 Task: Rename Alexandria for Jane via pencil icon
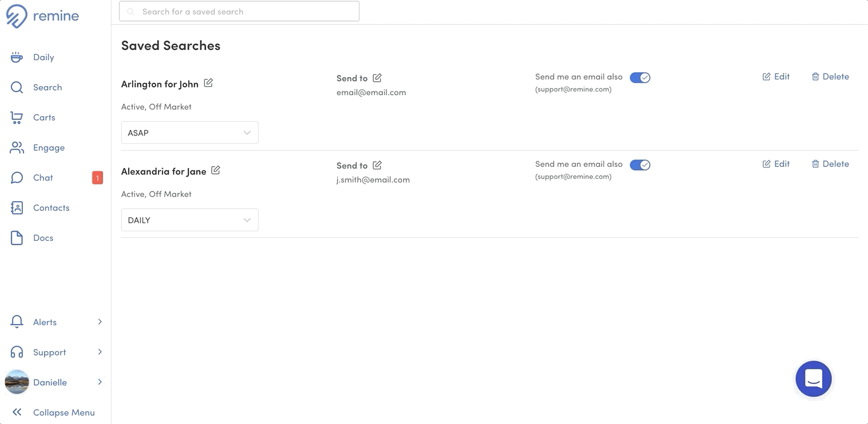(x=216, y=170)
